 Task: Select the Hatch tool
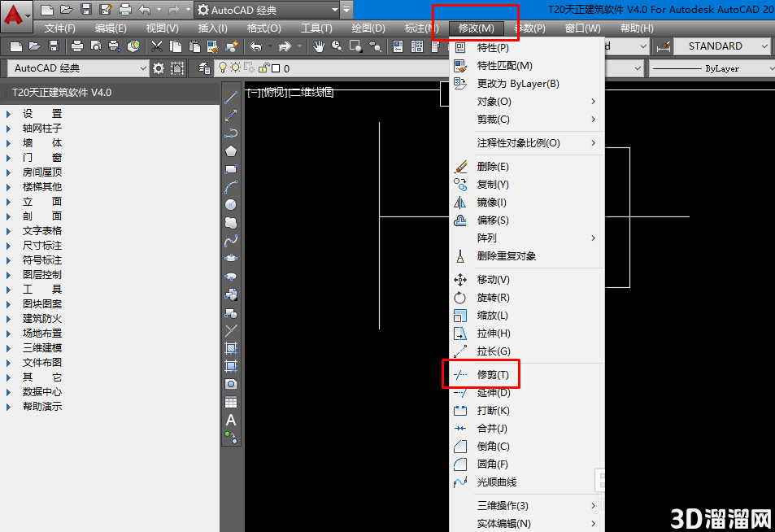pyautogui.click(x=231, y=347)
